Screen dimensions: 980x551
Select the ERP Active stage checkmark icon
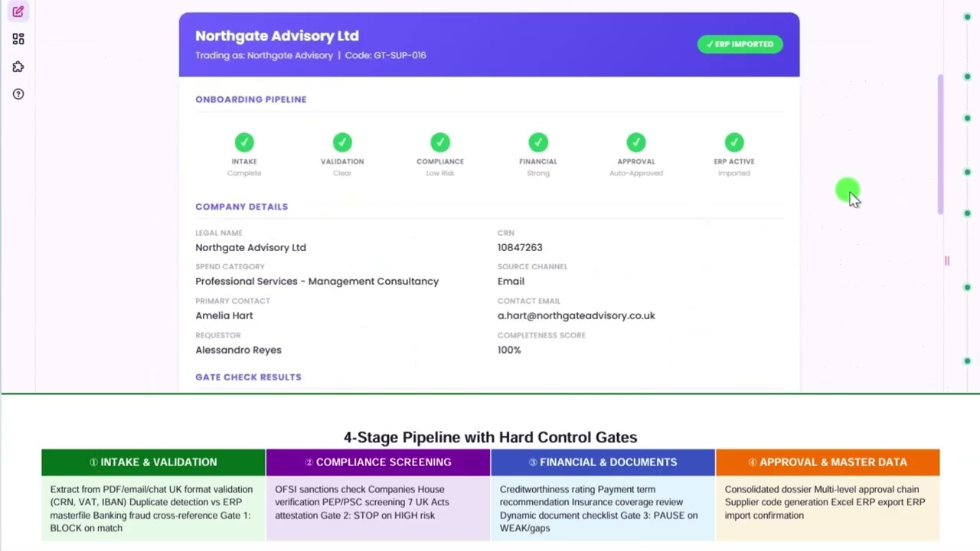(734, 142)
